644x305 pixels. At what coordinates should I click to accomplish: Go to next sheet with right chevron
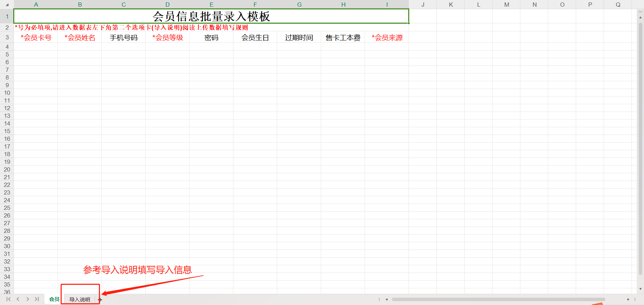tap(28, 299)
